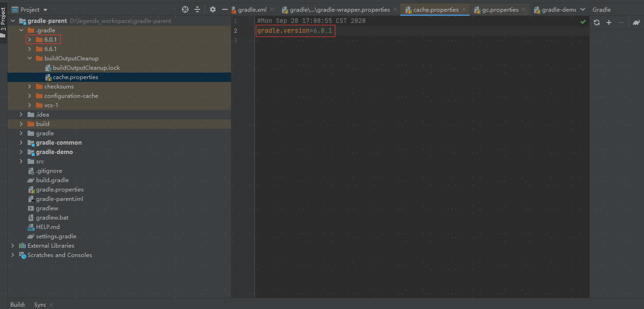Close the Sync tab in Build window

[x=51, y=304]
